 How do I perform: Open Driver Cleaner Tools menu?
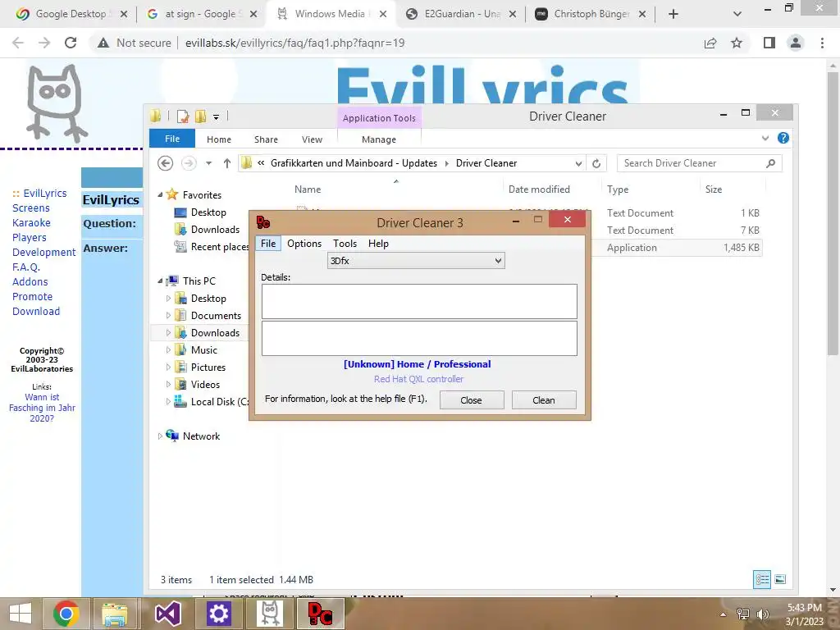345,243
